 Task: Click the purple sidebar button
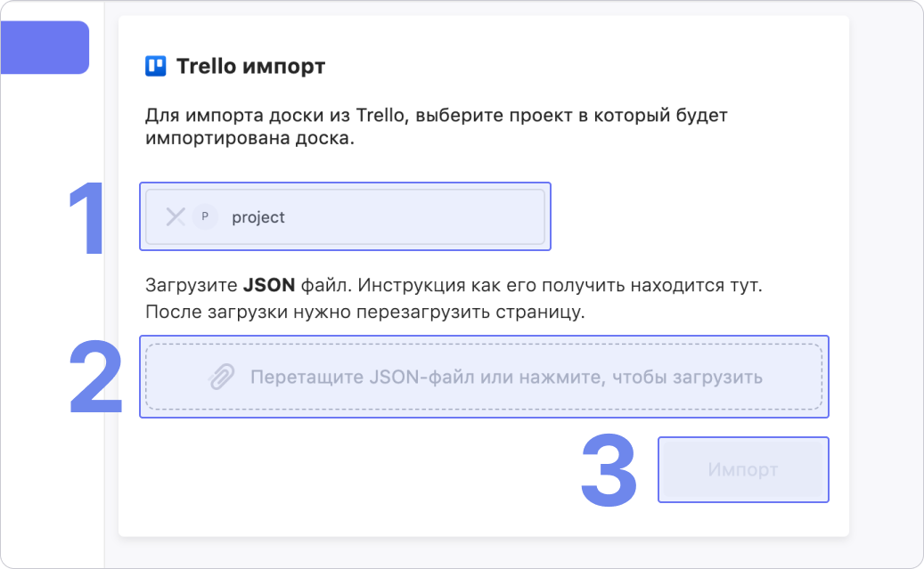(x=45, y=48)
